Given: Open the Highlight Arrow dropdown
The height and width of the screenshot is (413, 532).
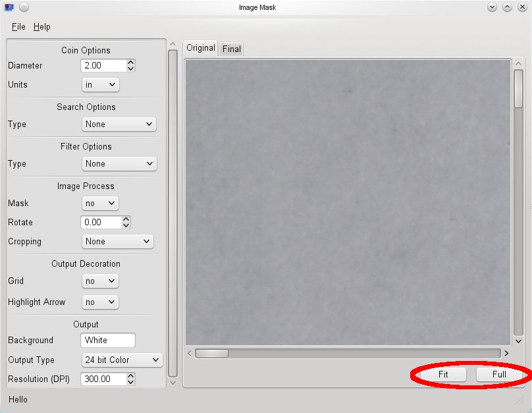Looking at the screenshot, I should tap(100, 302).
